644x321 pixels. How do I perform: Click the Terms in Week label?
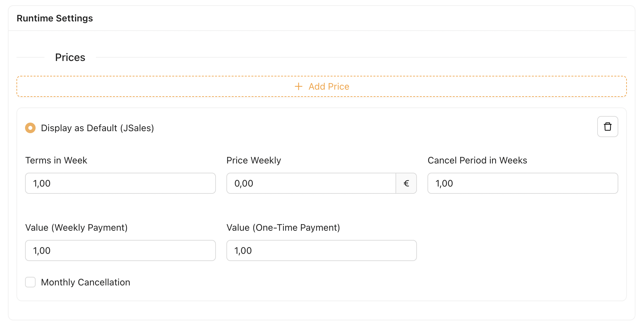pyautogui.click(x=56, y=160)
